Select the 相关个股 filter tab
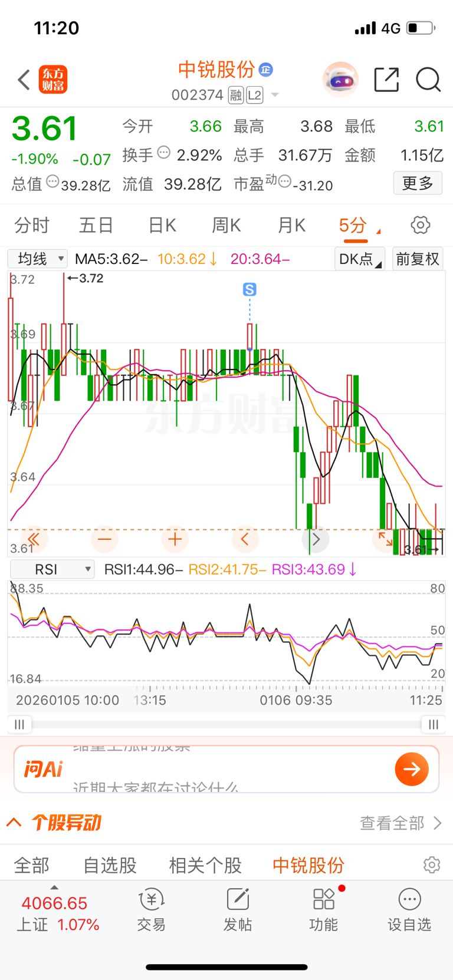453x980 pixels. pos(205,865)
